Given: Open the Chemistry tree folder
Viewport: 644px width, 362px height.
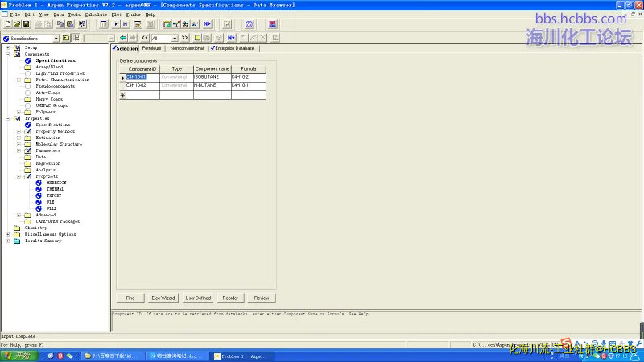Looking at the screenshot, I should (x=35, y=228).
